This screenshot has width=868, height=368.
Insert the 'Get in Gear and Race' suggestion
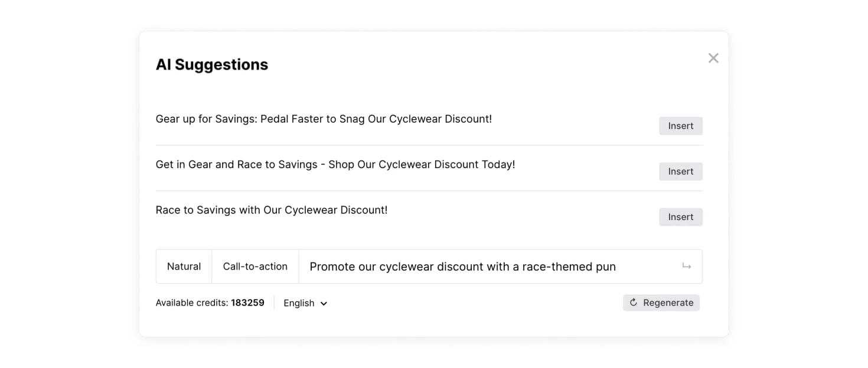[680, 171]
